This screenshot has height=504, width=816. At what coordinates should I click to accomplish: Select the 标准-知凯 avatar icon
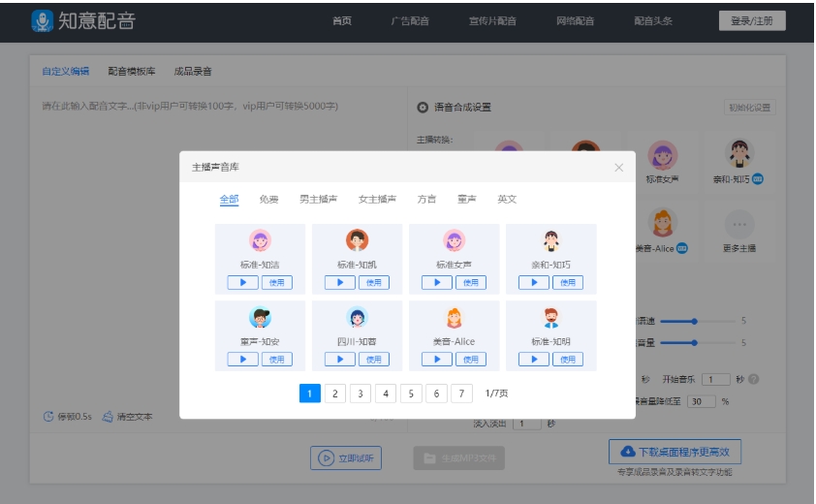coord(357,240)
